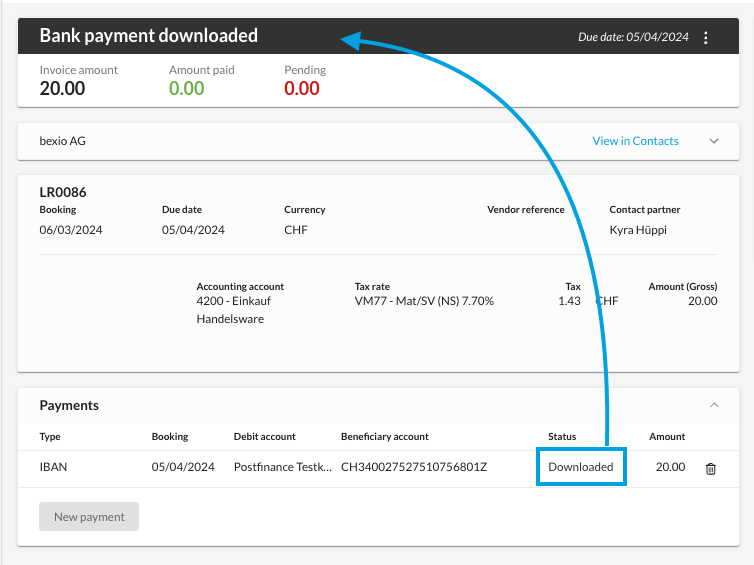The image size is (754, 565).
Task: Click Invoice amount value 20.00
Action: coord(63,88)
